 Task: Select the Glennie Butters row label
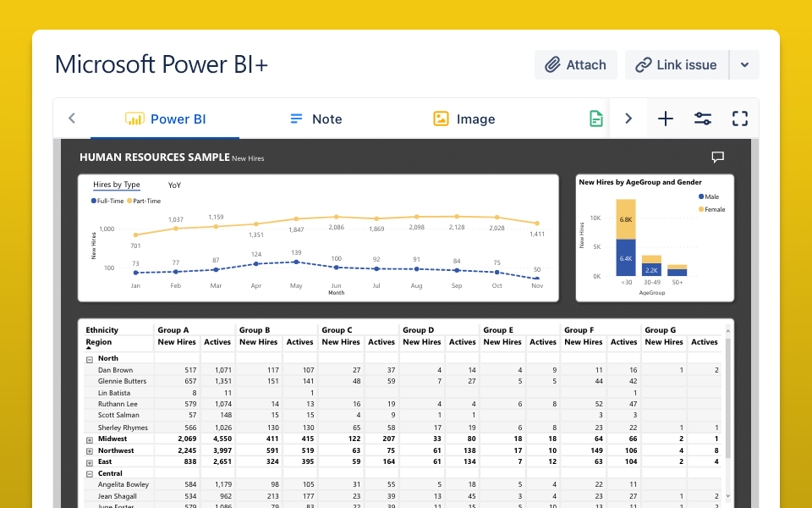pos(122,380)
